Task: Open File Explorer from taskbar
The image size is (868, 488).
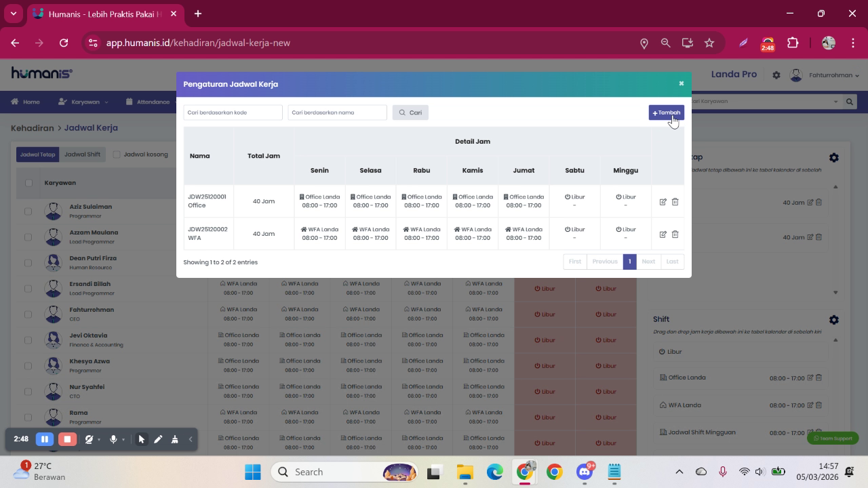Action: (465, 472)
